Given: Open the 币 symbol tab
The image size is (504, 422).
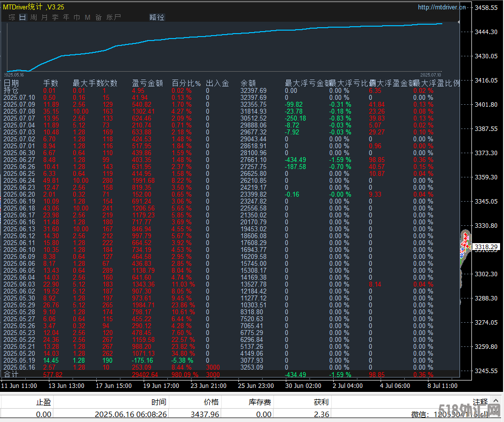Looking at the screenshot, I should (x=77, y=17).
